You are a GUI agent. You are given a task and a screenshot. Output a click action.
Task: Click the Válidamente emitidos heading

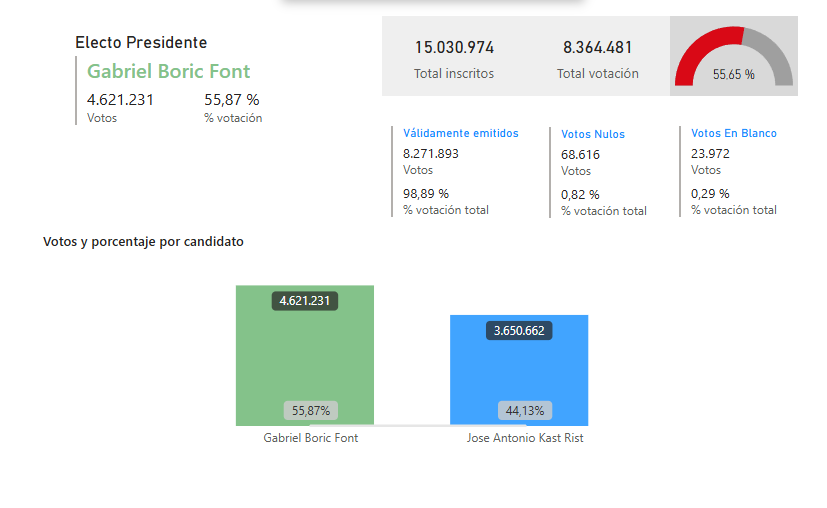pyautogui.click(x=461, y=133)
